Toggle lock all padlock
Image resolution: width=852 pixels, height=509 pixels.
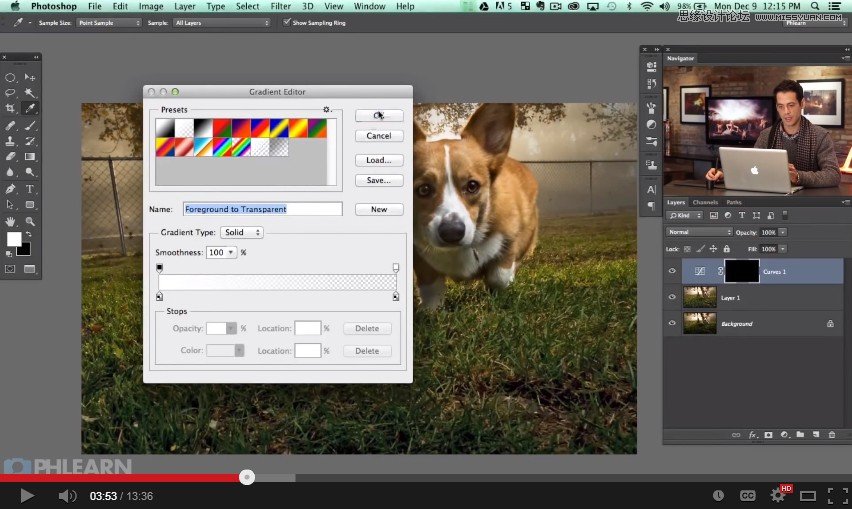[726, 249]
